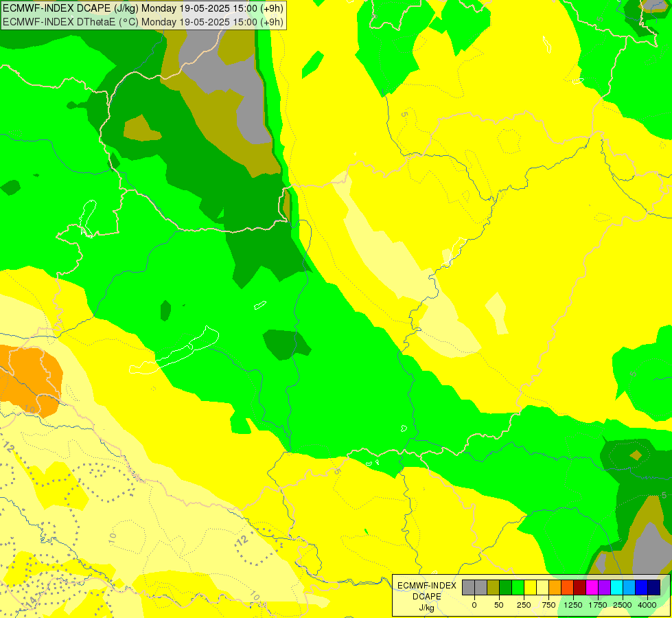
Task: Click the bright green legend swatch
Action: 518,588
